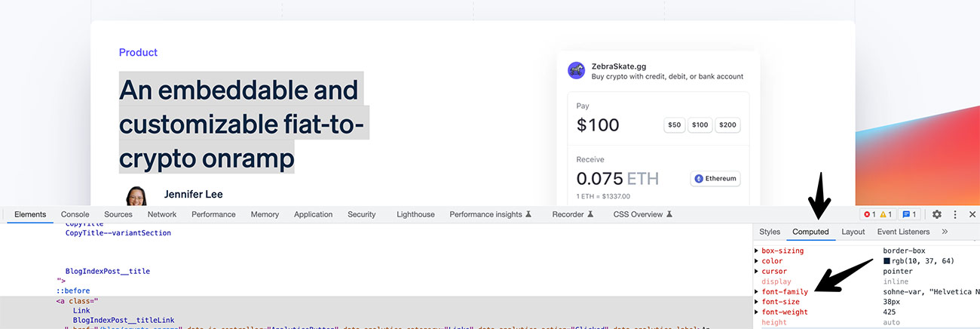Switch to the Console tab
Screen dimensions: 980x329
click(75, 214)
